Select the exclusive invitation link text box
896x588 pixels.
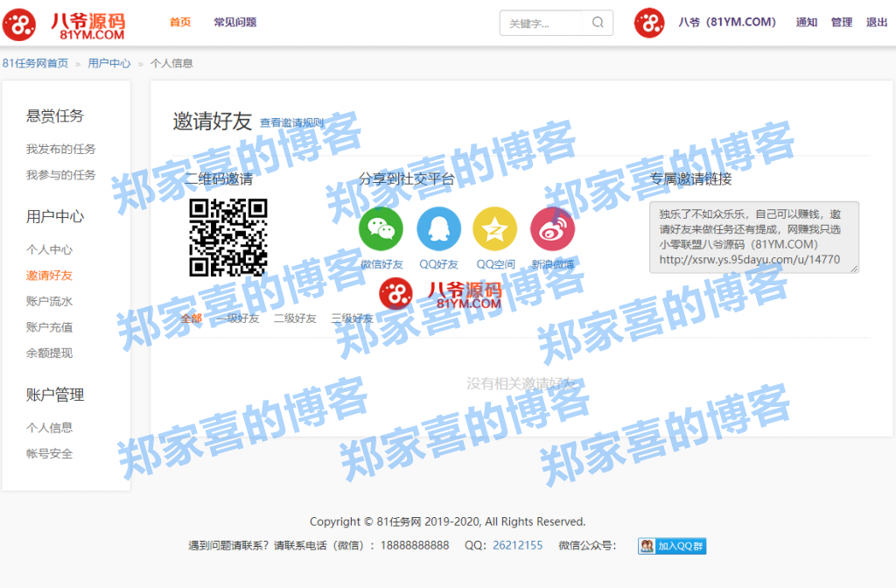pos(753,237)
